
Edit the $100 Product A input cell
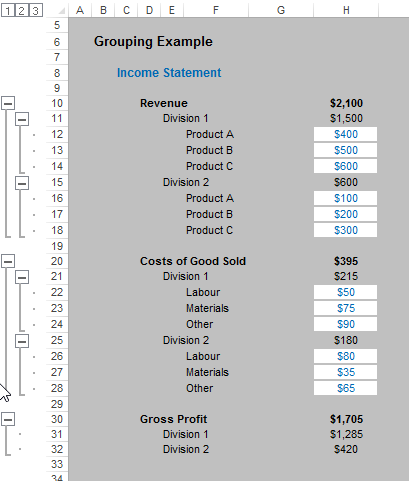[x=345, y=198]
